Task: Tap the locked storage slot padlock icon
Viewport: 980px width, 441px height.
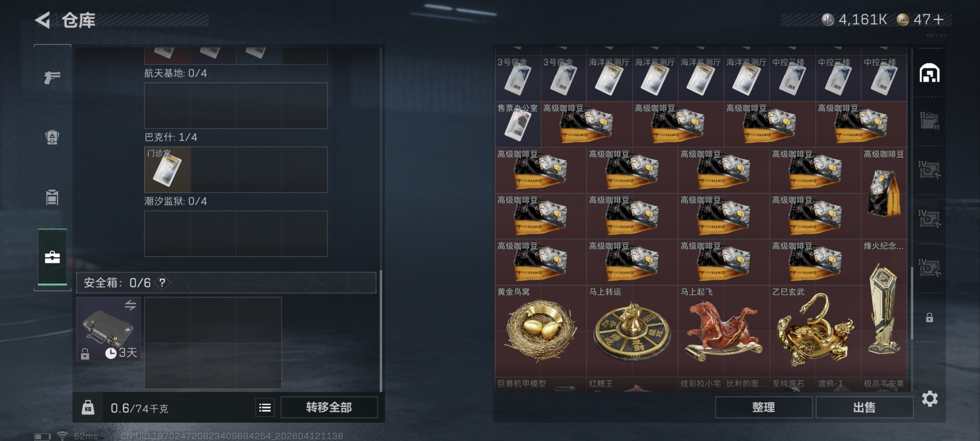Action: pyautogui.click(x=929, y=317)
